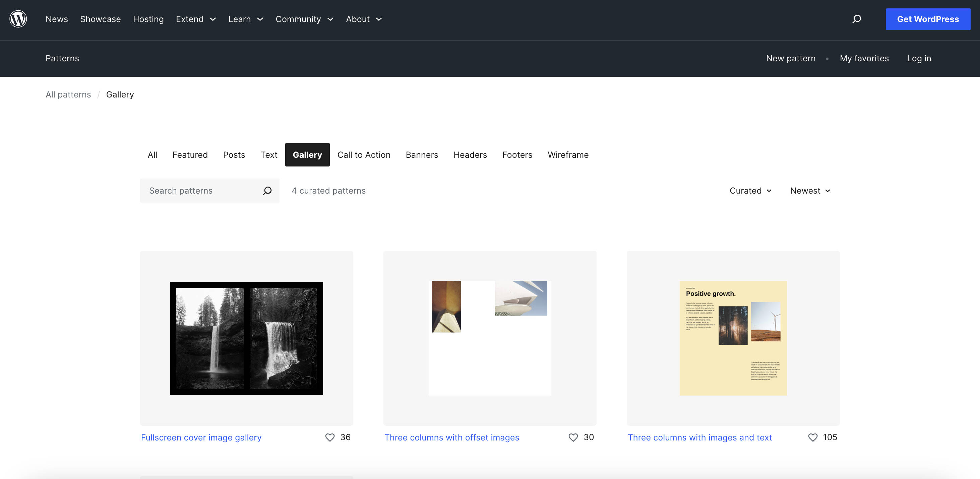Open the Positive growth pattern thumbnail
The height and width of the screenshot is (479, 980).
pyautogui.click(x=733, y=338)
